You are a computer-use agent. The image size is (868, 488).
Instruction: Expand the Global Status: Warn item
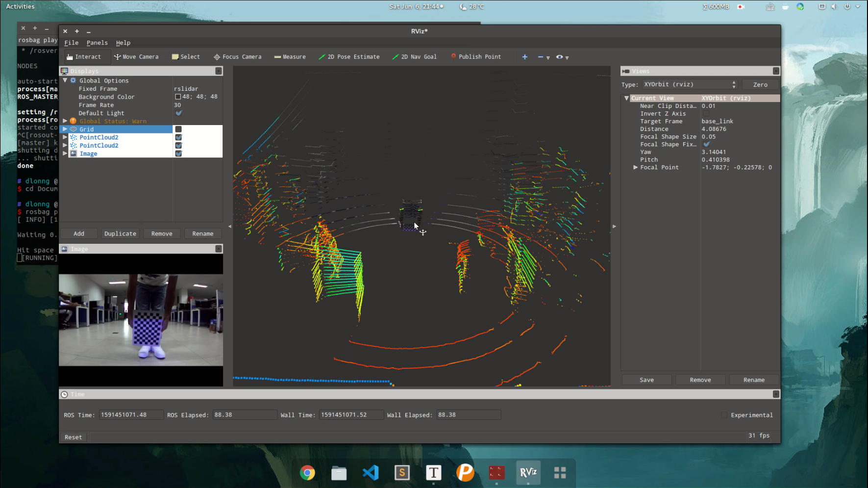(65, 121)
